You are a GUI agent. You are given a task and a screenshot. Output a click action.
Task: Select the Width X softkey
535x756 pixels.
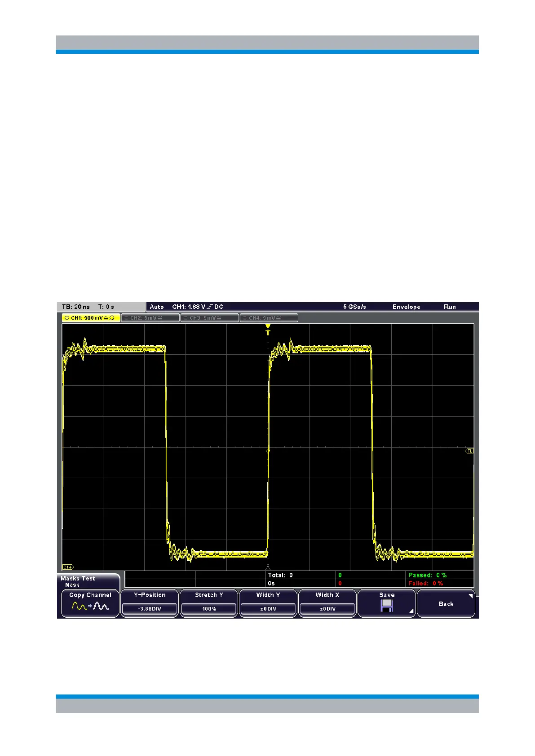(327, 603)
